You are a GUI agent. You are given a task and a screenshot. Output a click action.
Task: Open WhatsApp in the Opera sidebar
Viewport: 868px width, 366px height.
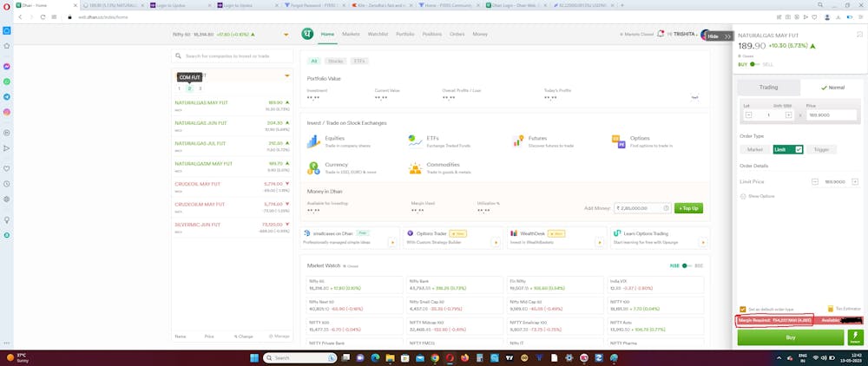point(7,82)
